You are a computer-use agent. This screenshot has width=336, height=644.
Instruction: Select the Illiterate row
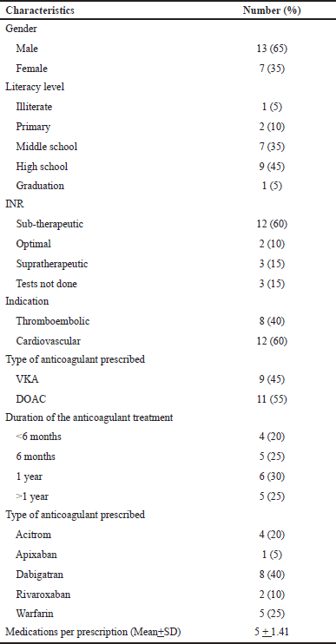(x=168, y=108)
